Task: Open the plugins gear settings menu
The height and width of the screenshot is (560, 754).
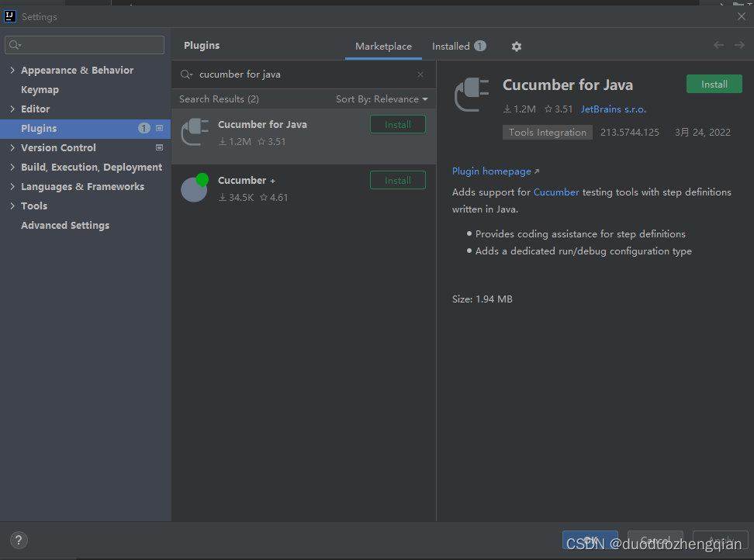Action: click(516, 46)
